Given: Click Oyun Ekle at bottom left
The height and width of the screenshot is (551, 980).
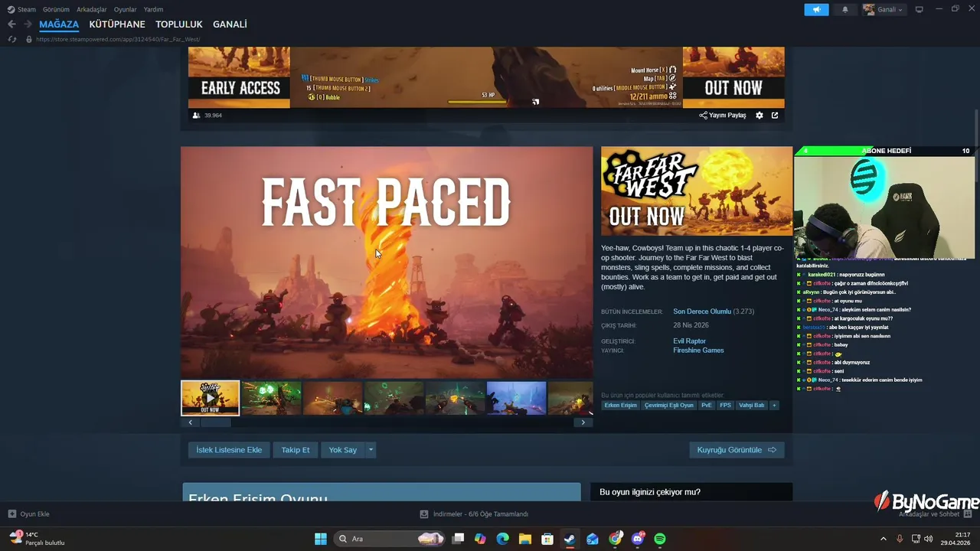Looking at the screenshot, I should 29,514.
